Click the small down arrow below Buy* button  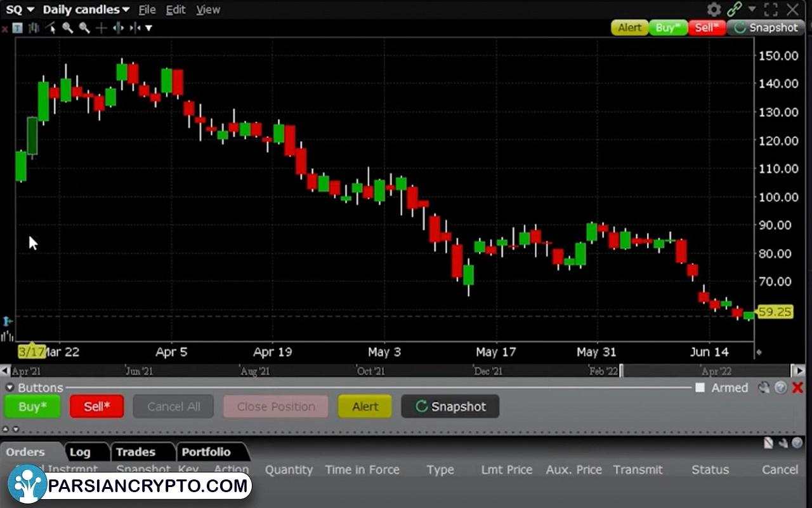(x=16, y=429)
